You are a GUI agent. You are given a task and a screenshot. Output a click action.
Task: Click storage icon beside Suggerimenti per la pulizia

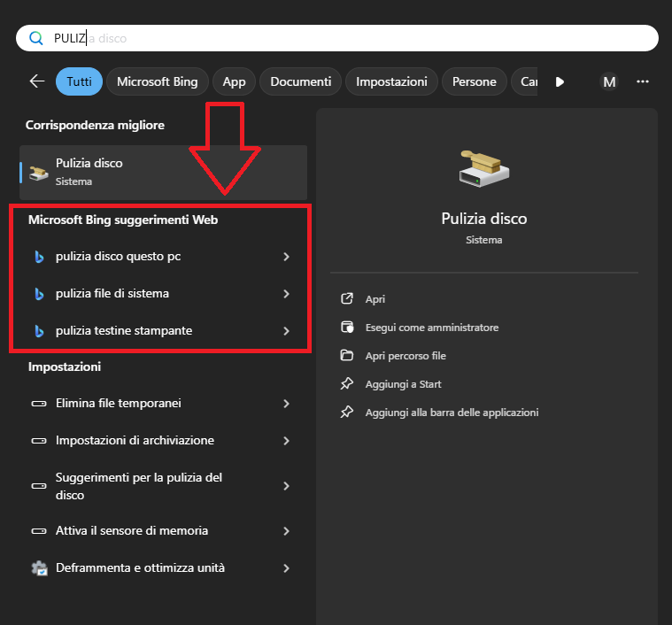(x=39, y=486)
